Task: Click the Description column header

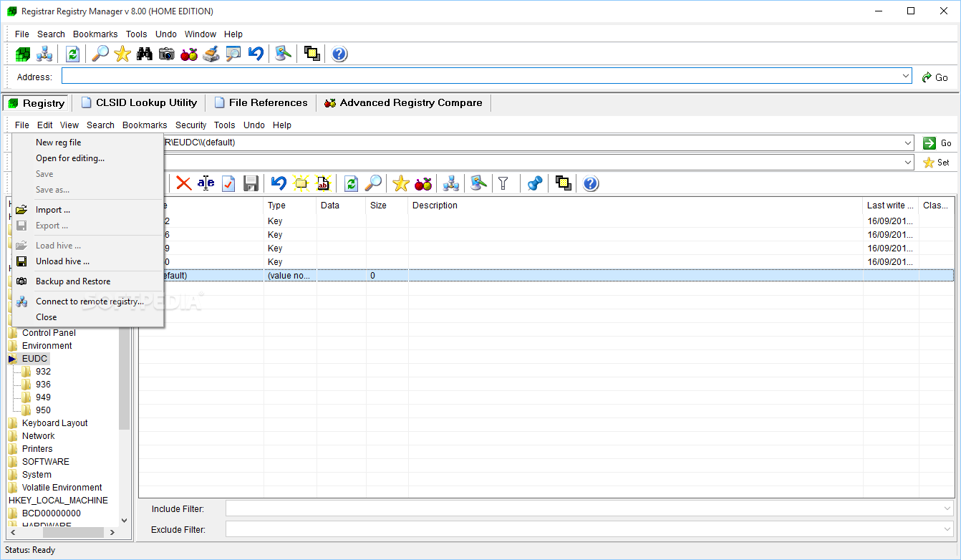Action: [x=636, y=206]
